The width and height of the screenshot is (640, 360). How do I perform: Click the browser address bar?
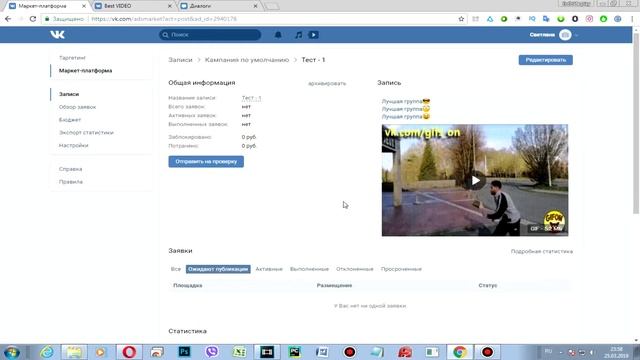click(x=253, y=19)
